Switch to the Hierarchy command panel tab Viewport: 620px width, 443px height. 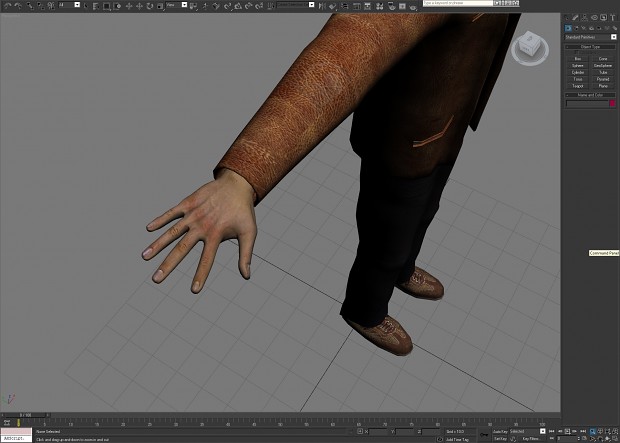pos(584,17)
